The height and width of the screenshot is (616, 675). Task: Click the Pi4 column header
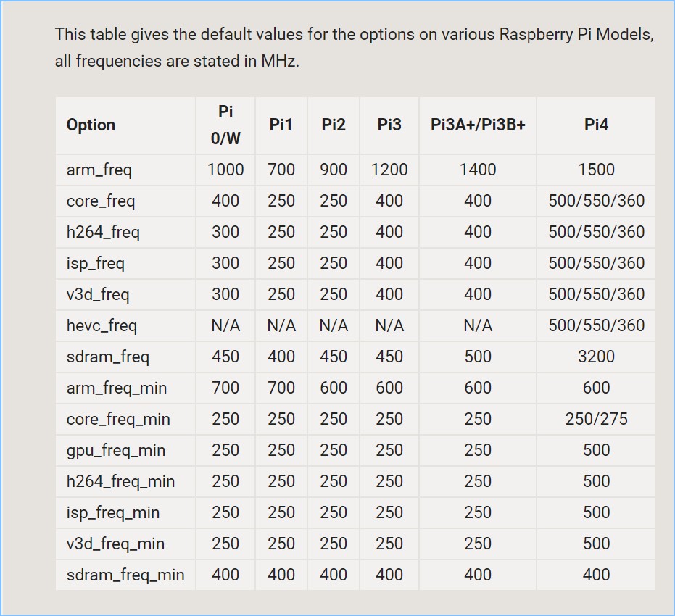click(x=596, y=125)
